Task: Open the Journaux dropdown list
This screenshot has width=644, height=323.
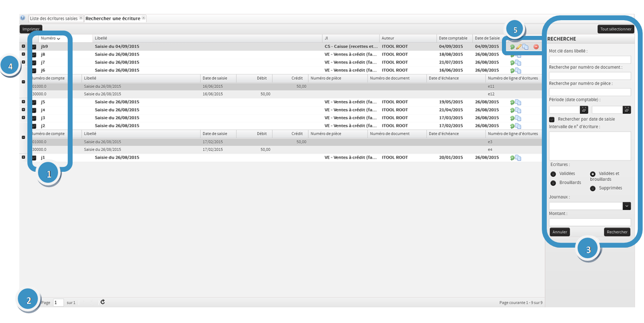Action: pyautogui.click(x=627, y=206)
